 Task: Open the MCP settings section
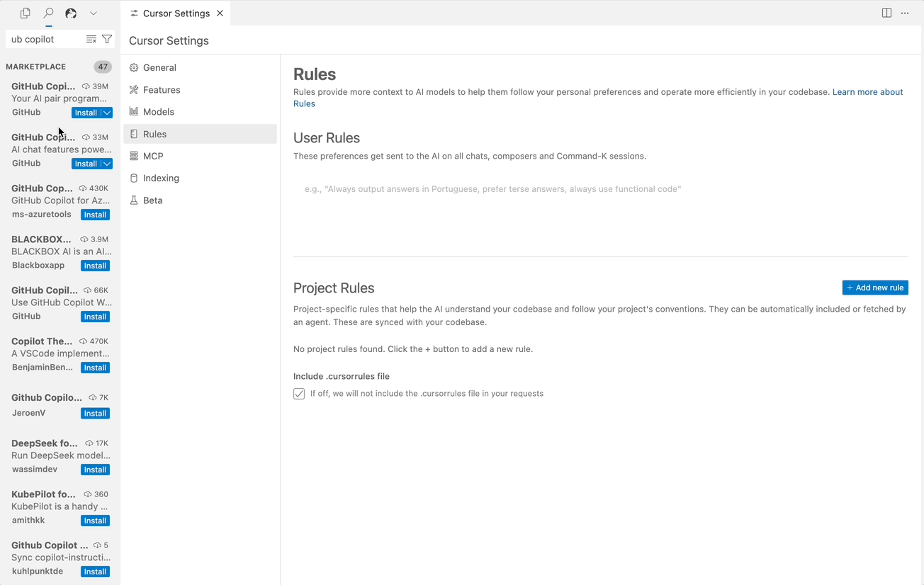coord(200,156)
